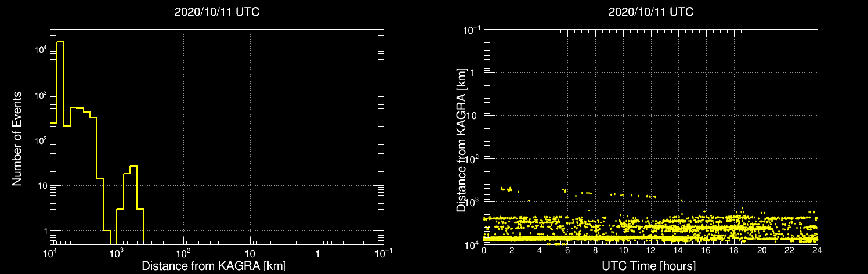Click the secondary histogram peak between 10^3 and 10^2 km

coord(133,205)
